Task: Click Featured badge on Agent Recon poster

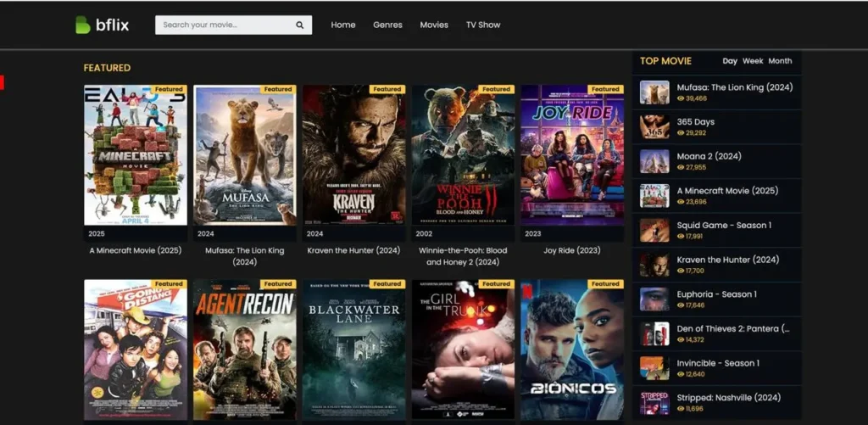Action: (278, 283)
